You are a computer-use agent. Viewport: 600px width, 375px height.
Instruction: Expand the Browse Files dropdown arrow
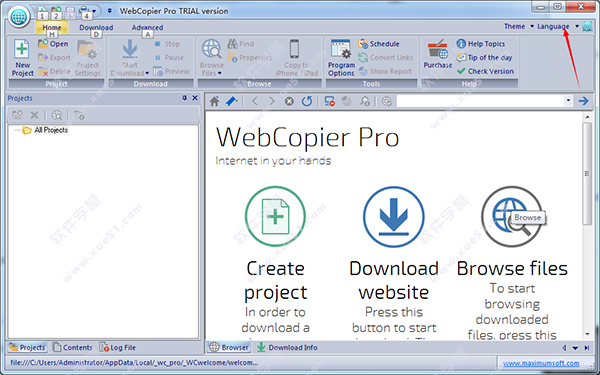click(220, 73)
